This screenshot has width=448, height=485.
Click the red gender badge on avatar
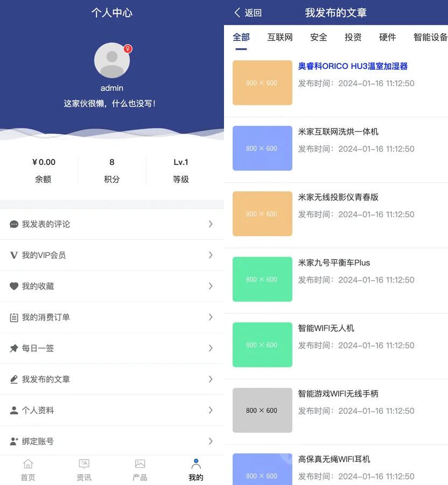[128, 49]
